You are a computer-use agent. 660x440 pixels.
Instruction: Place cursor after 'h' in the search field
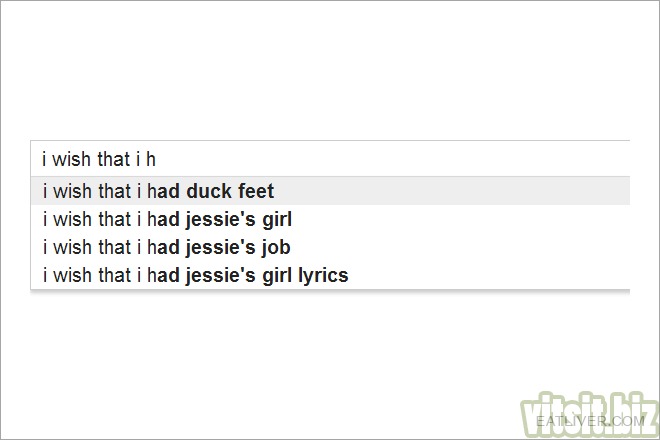(157, 159)
